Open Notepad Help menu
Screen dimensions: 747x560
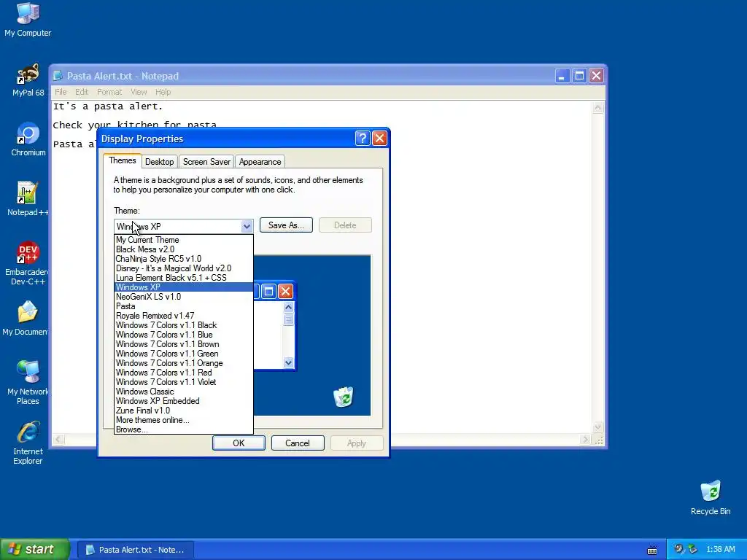(163, 92)
